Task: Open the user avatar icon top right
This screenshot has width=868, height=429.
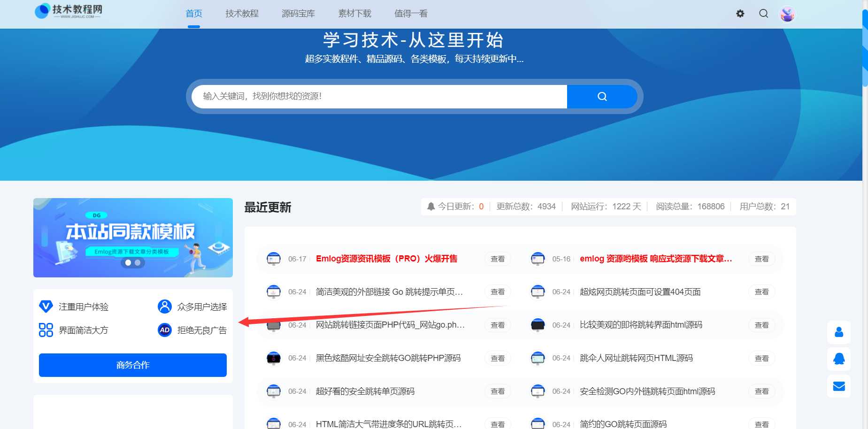Action: (x=787, y=14)
